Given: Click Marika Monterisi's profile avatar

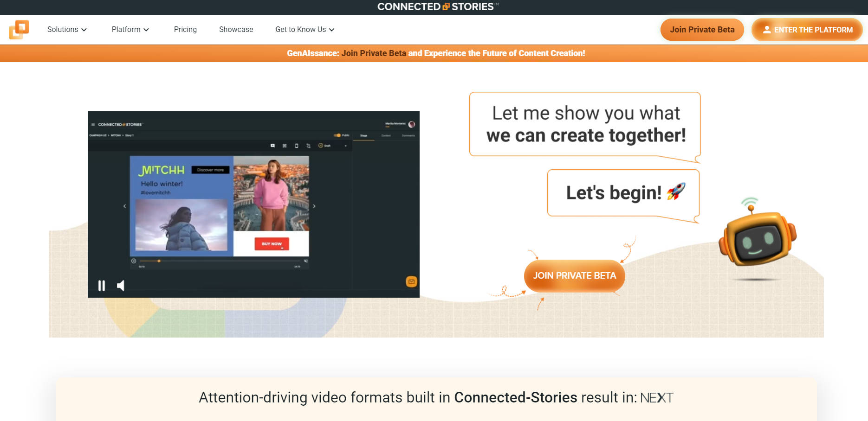Looking at the screenshot, I should pyautogui.click(x=412, y=124).
